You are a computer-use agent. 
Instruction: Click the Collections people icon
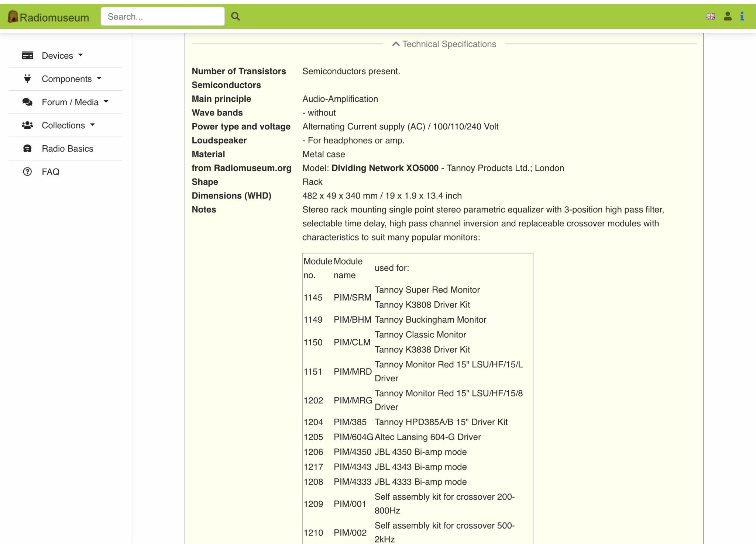point(27,125)
